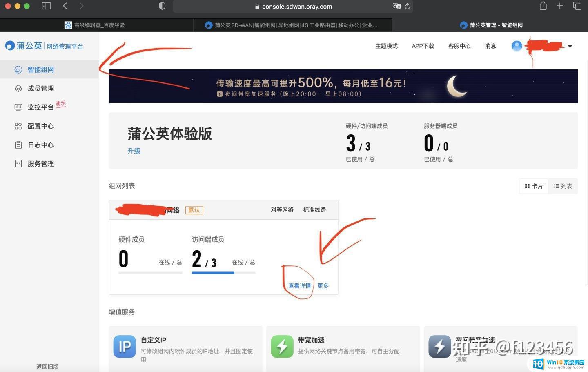
Task: Click the 服务器端成员 count 0/0
Action: point(436,143)
